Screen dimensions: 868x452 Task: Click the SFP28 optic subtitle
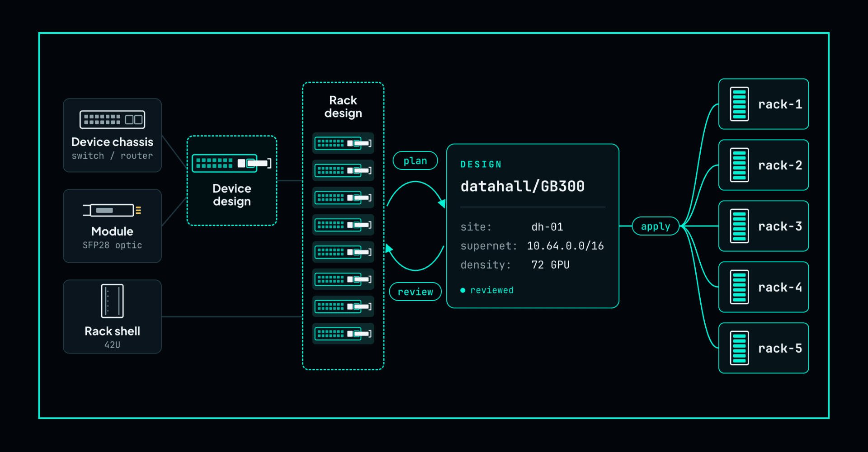tap(112, 245)
